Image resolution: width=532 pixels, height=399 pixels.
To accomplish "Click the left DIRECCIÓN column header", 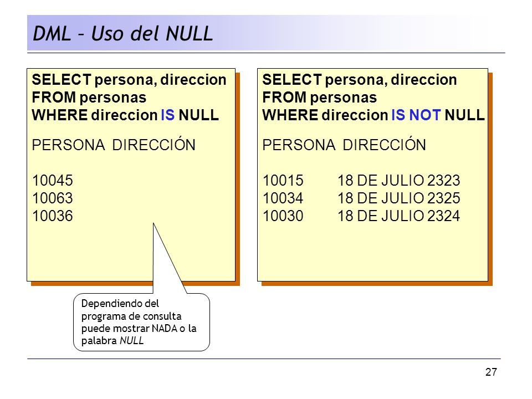I will tap(154, 144).
